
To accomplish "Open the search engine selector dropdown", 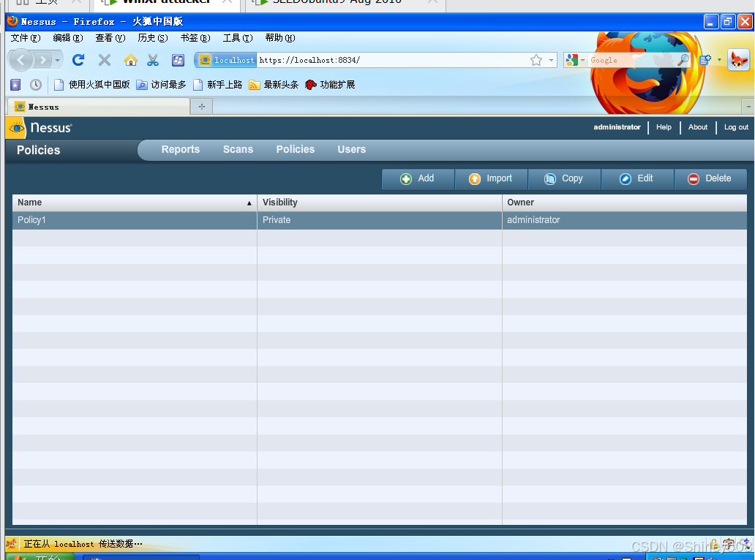I will (x=576, y=60).
